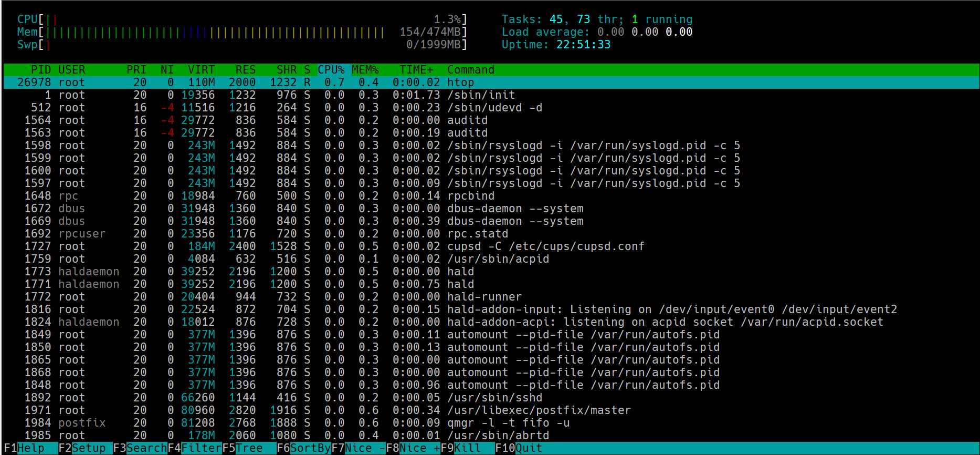The image size is (980, 455).
Task: Switch to F5 Tree view
Action: (249, 448)
